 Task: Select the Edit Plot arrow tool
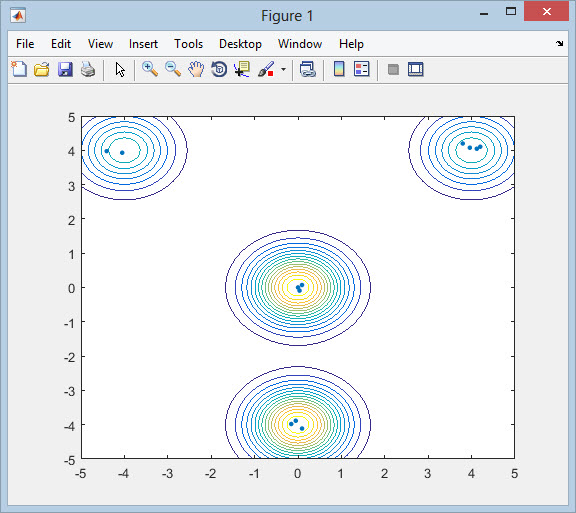[x=120, y=69]
